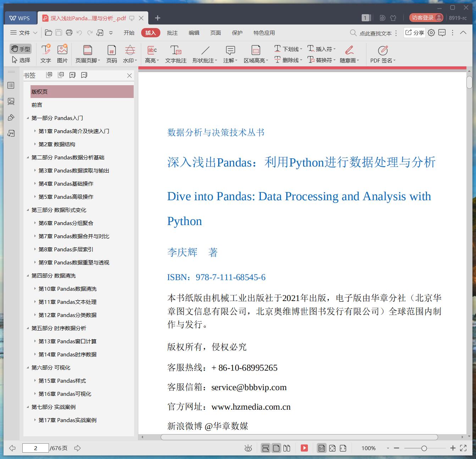Viewport: 476px width, 459px height.
Task: Enable continuous scrolling view
Action: [x=265, y=448]
